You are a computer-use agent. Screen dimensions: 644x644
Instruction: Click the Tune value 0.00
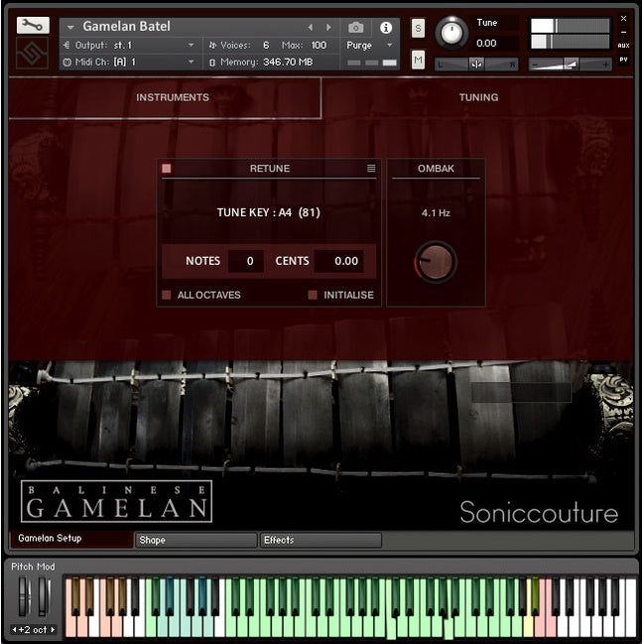[486, 43]
